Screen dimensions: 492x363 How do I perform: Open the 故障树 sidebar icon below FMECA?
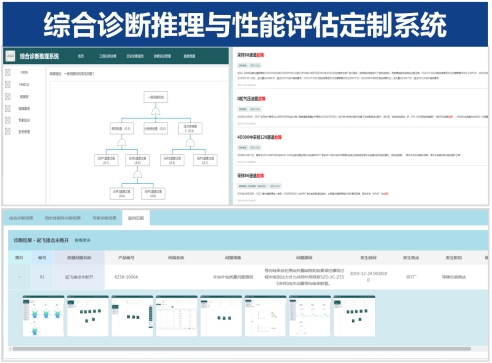tap(8, 97)
